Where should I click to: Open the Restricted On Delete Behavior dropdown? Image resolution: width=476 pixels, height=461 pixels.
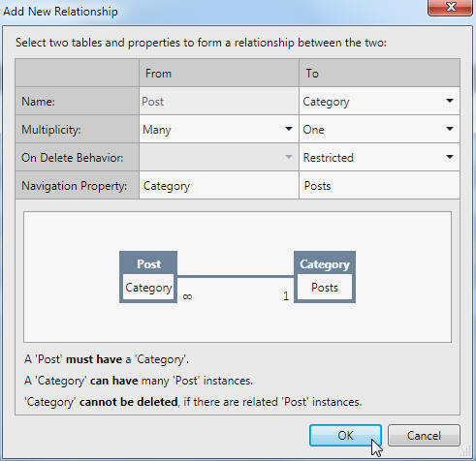click(x=379, y=158)
